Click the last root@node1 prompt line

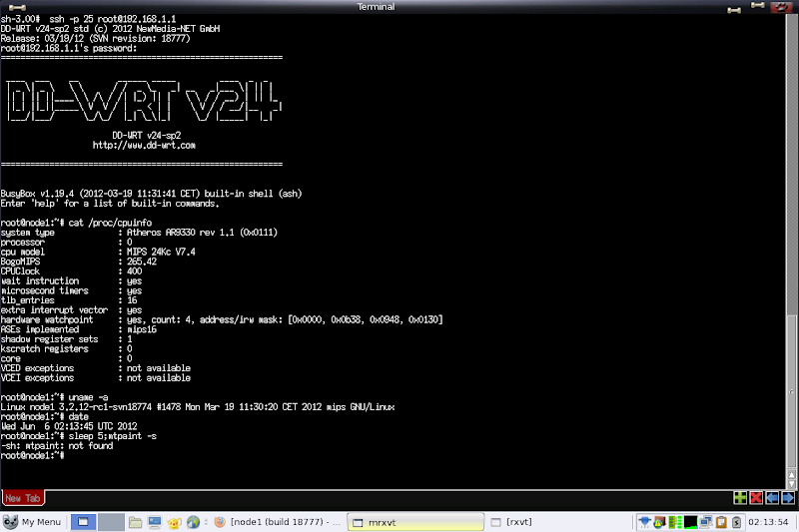(x=33, y=455)
